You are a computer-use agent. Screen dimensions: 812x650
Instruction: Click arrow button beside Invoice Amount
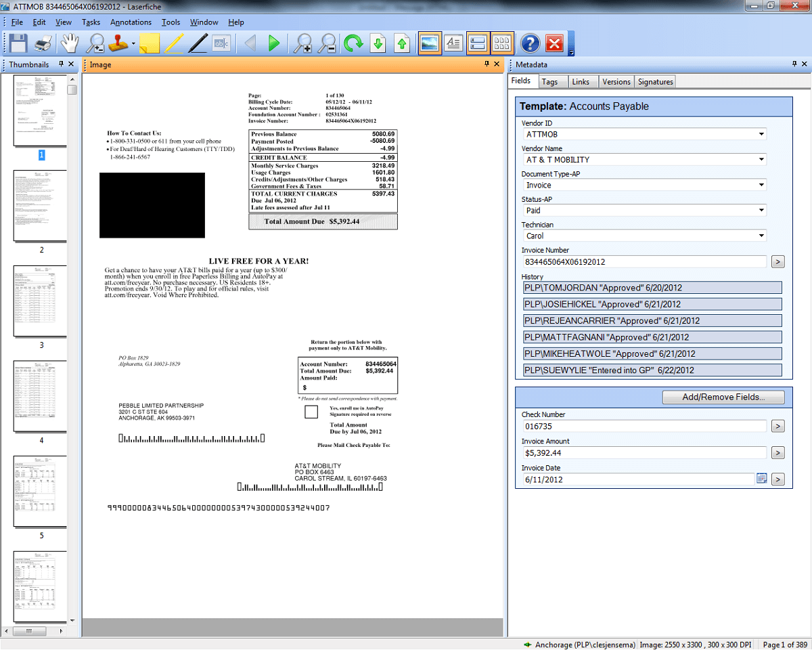pos(777,453)
